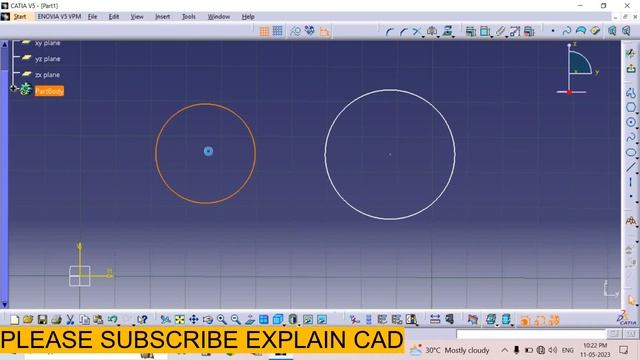Select the Spline tool
Image resolution: width=640 pixels, height=360 pixels.
(631, 137)
